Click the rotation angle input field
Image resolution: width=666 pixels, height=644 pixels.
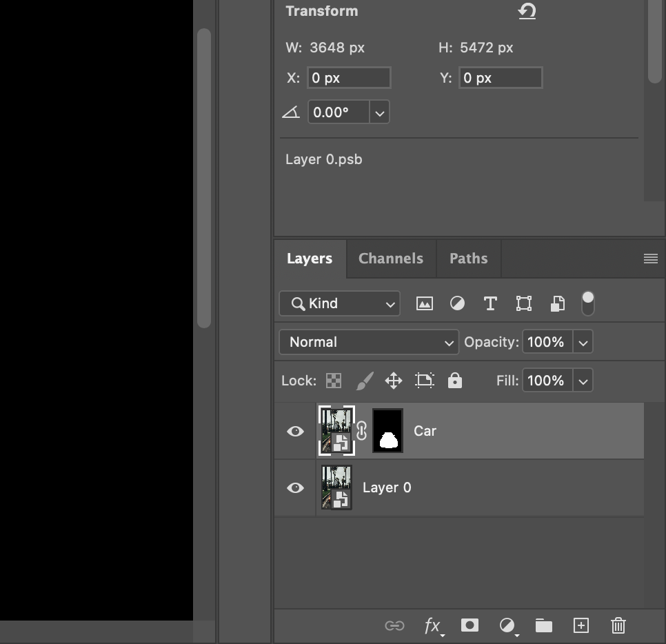coord(339,112)
